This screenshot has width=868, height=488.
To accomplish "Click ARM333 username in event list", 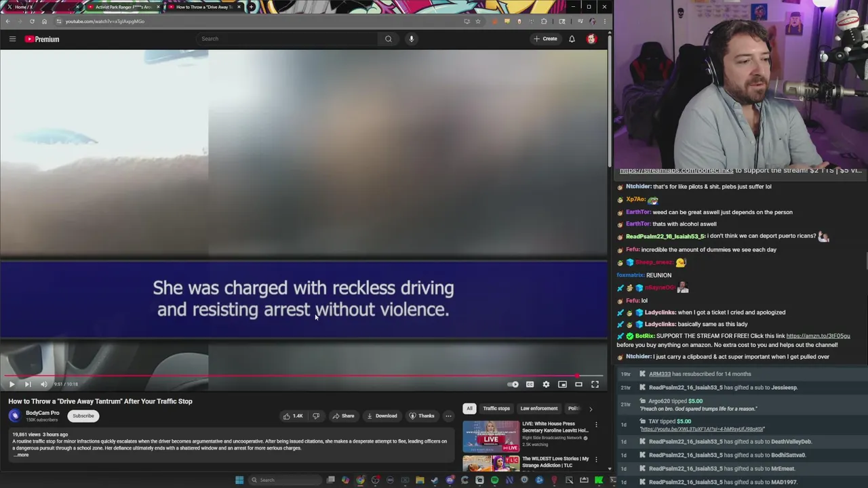I will (x=660, y=374).
